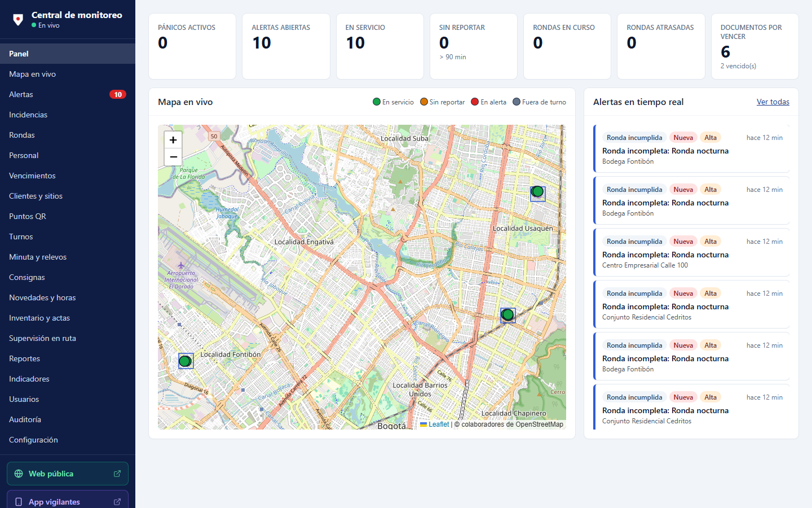Select Personal in the sidebar
The height and width of the screenshot is (508, 812).
[68, 155]
